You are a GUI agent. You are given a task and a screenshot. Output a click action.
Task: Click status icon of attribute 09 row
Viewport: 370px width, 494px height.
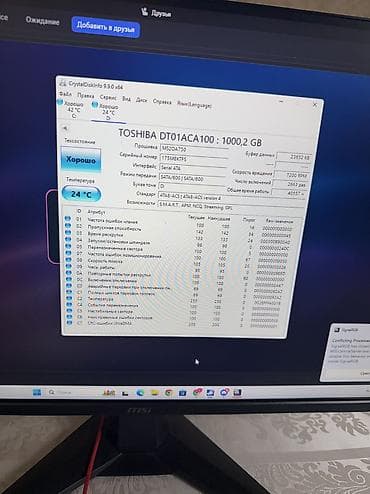[69, 266]
